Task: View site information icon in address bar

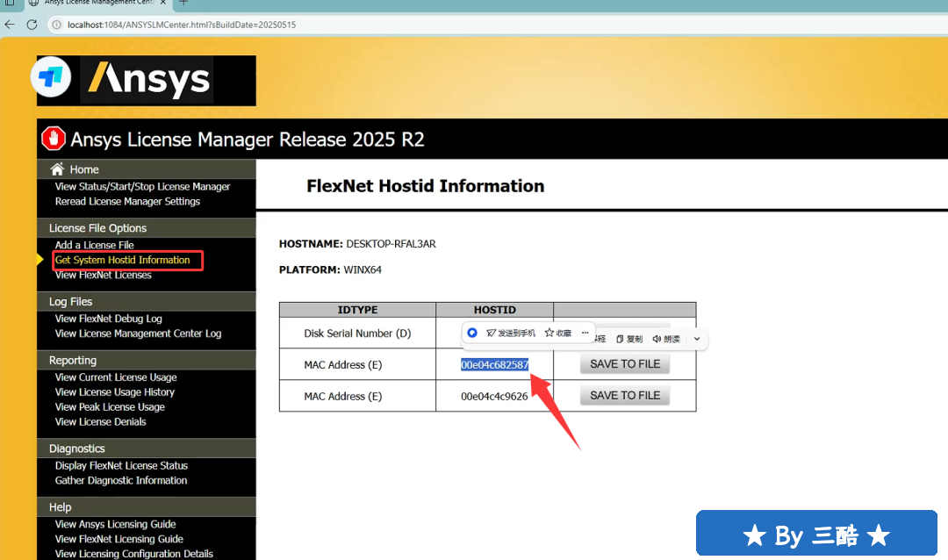Action: [56, 25]
